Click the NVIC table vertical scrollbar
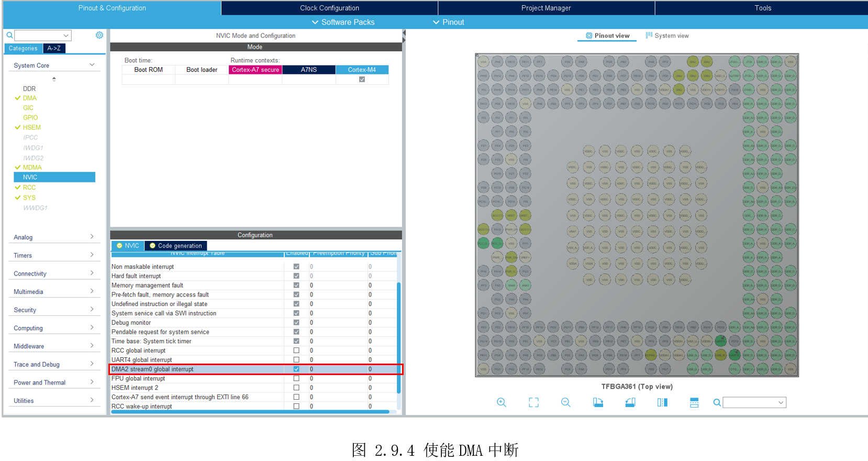The image size is (868, 461). pos(398,335)
